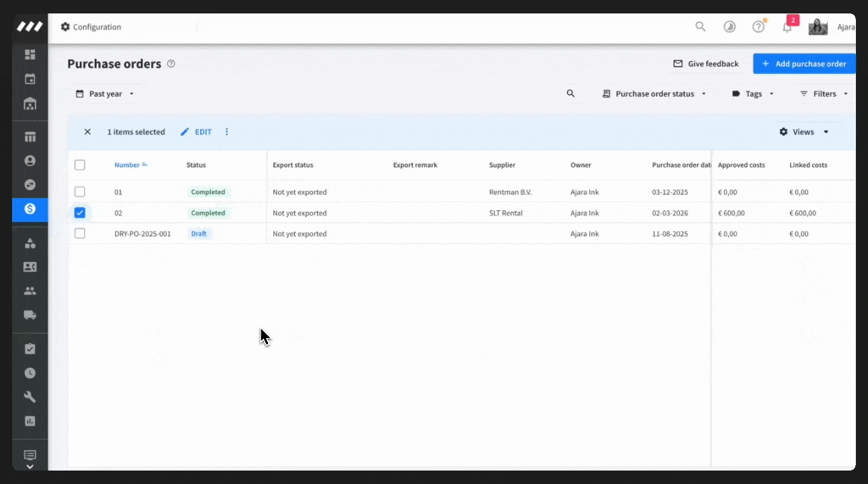Screen dimensions: 868x484
Task: Expand the sidebar chevron at the bottom
Action: [x=30, y=466]
